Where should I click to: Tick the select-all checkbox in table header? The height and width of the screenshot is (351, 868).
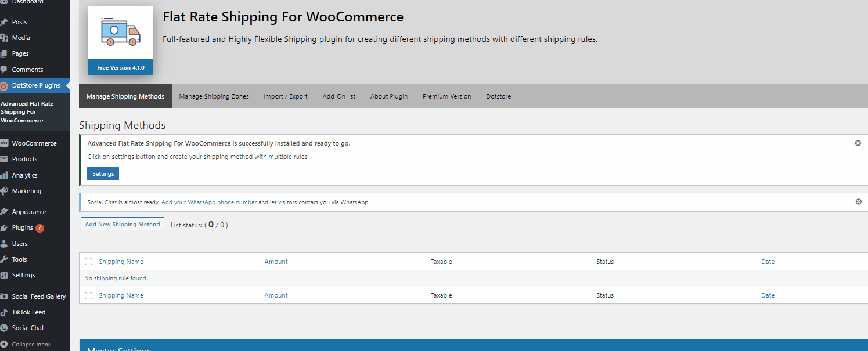[88, 262]
